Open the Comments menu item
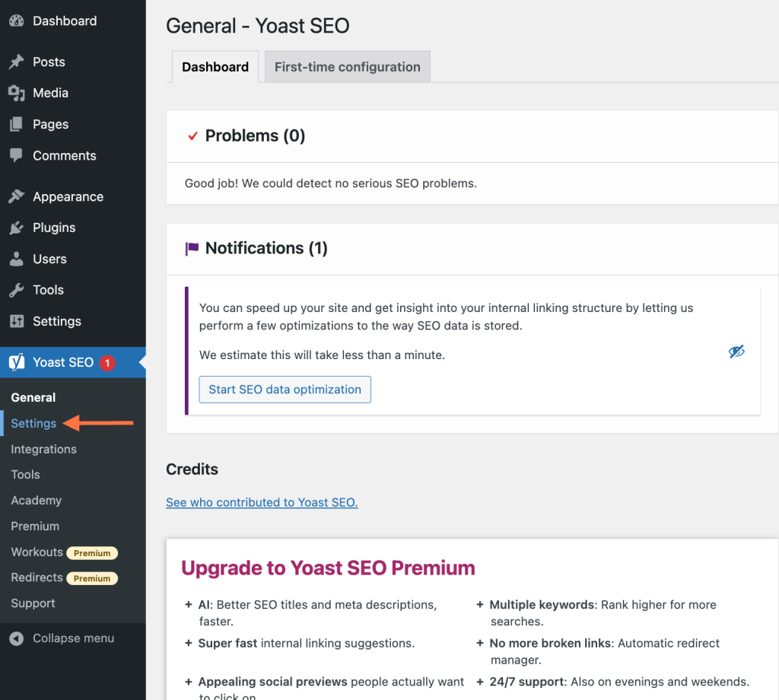Viewport: 779px width, 700px height. [x=73, y=155]
